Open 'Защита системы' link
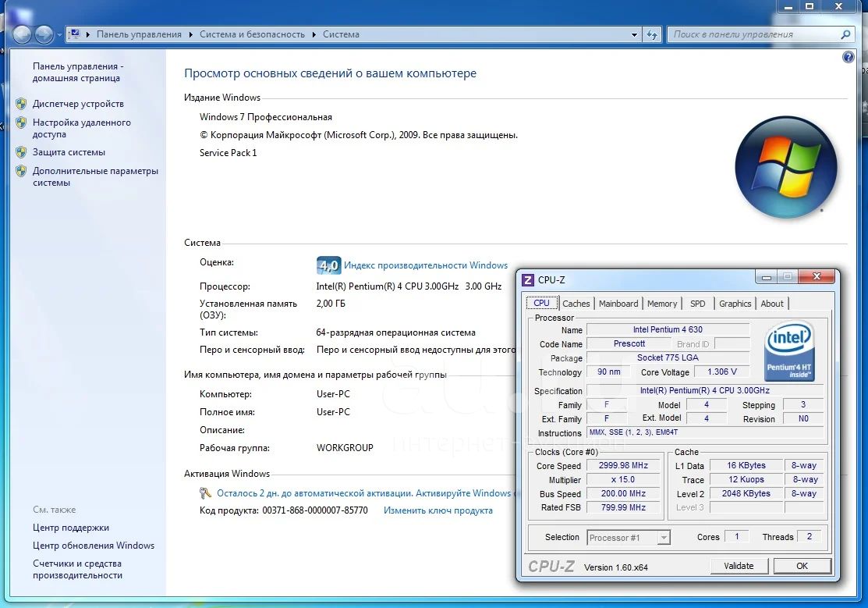 click(x=69, y=152)
